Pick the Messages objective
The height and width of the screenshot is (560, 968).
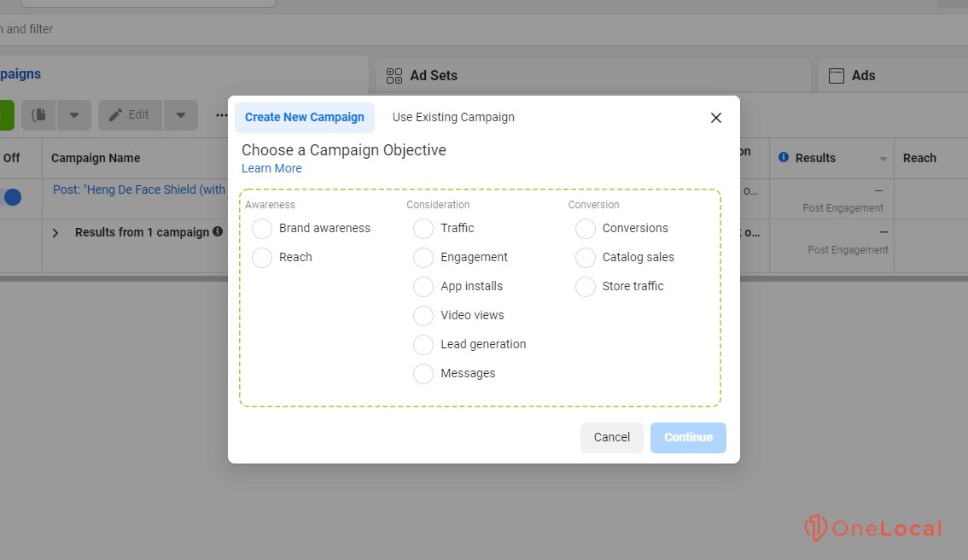[423, 374]
